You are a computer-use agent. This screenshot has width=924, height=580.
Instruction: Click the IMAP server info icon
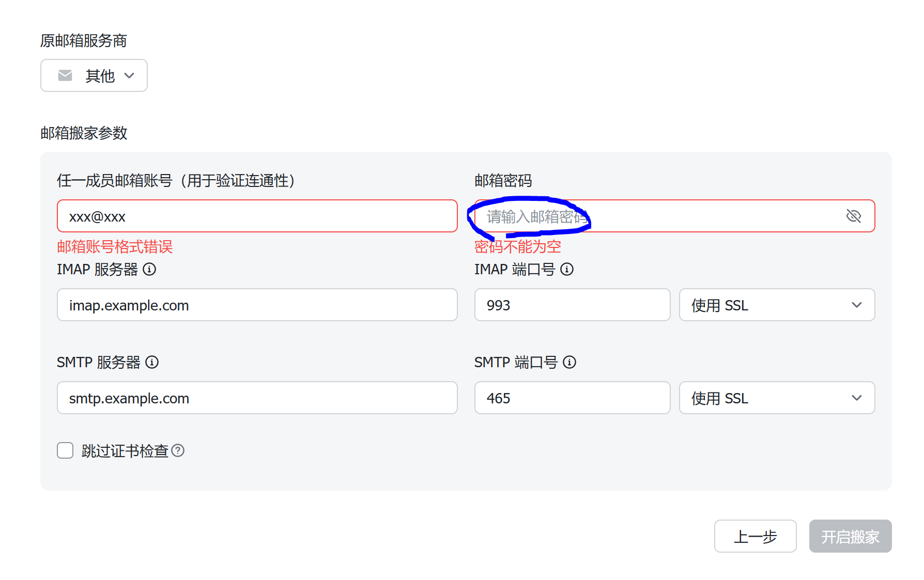pyautogui.click(x=149, y=269)
